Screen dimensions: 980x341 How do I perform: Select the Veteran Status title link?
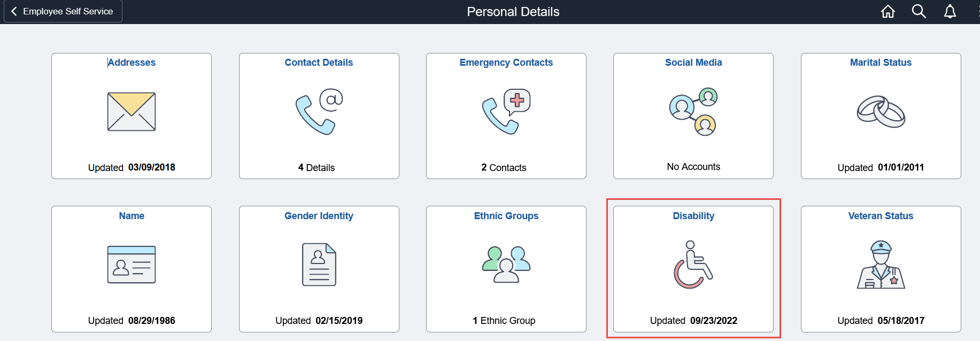(x=881, y=216)
